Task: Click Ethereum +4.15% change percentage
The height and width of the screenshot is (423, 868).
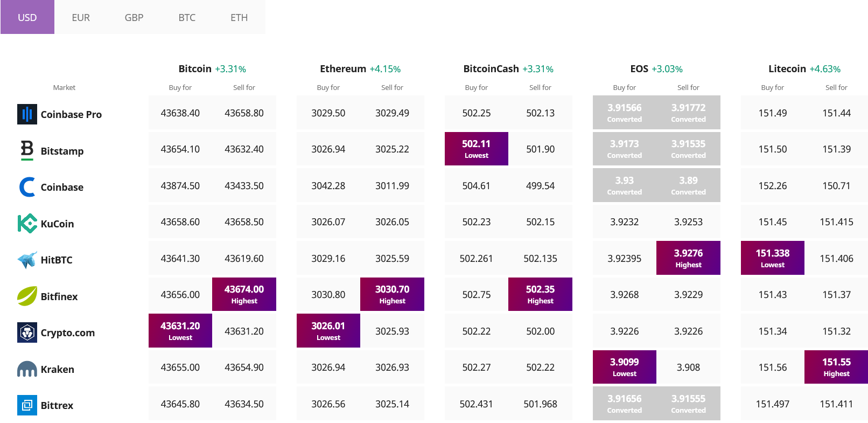Action: 385,69
